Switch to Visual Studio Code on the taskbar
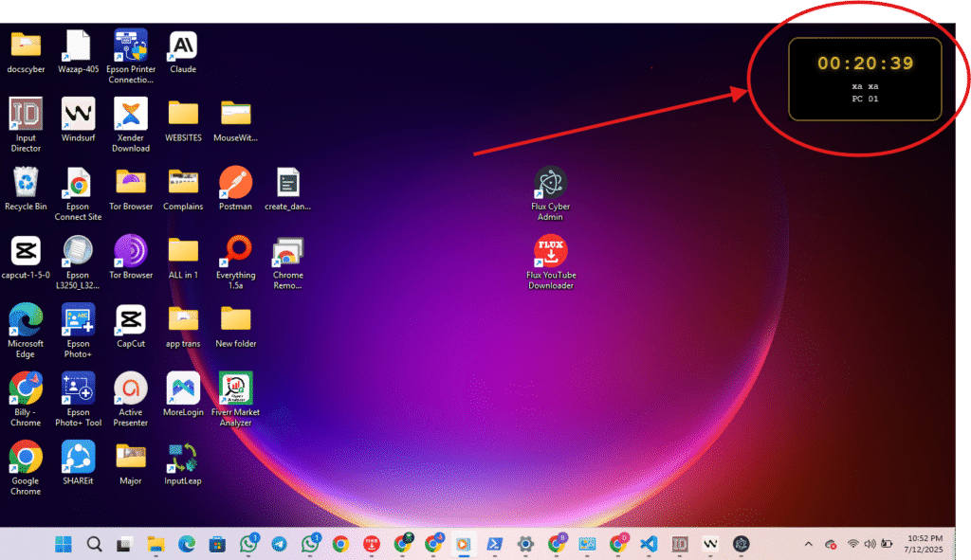 point(649,545)
